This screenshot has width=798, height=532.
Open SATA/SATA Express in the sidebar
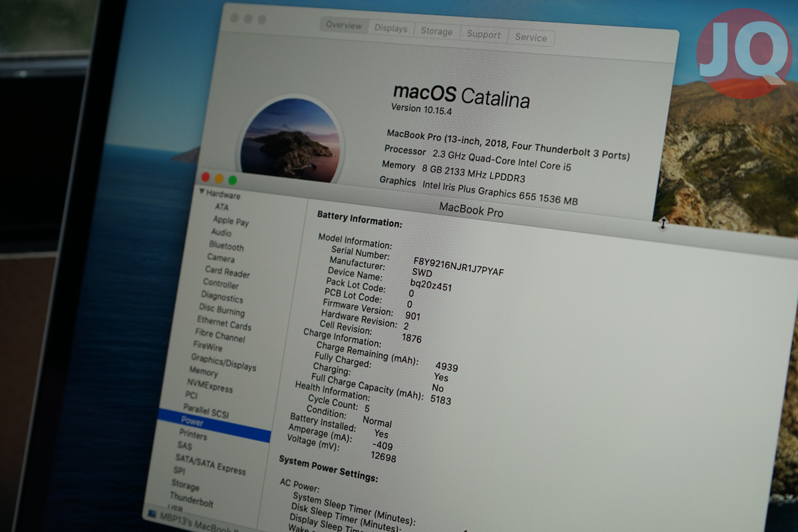(x=210, y=464)
